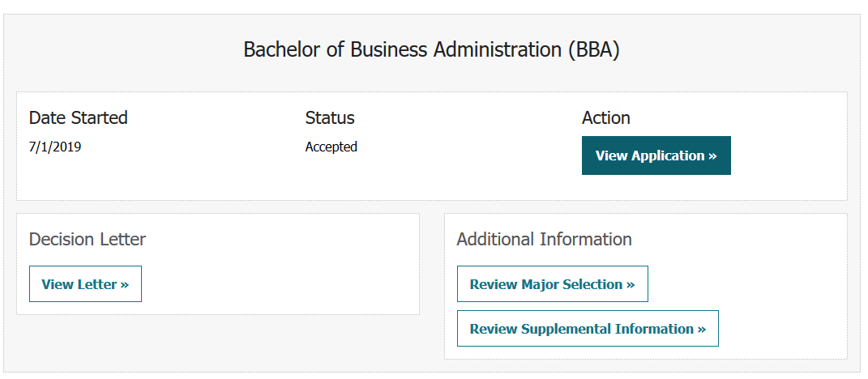Open the View Application button
The height and width of the screenshot is (379, 868).
point(656,155)
